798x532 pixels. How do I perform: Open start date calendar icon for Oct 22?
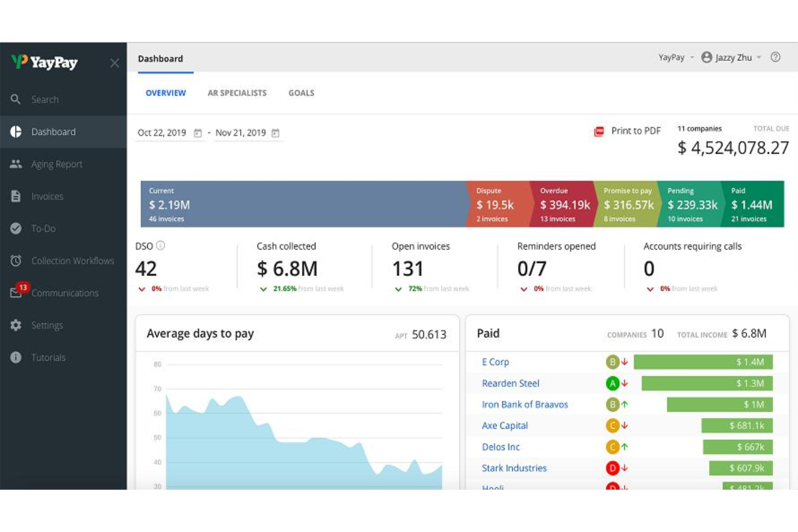[198, 133]
